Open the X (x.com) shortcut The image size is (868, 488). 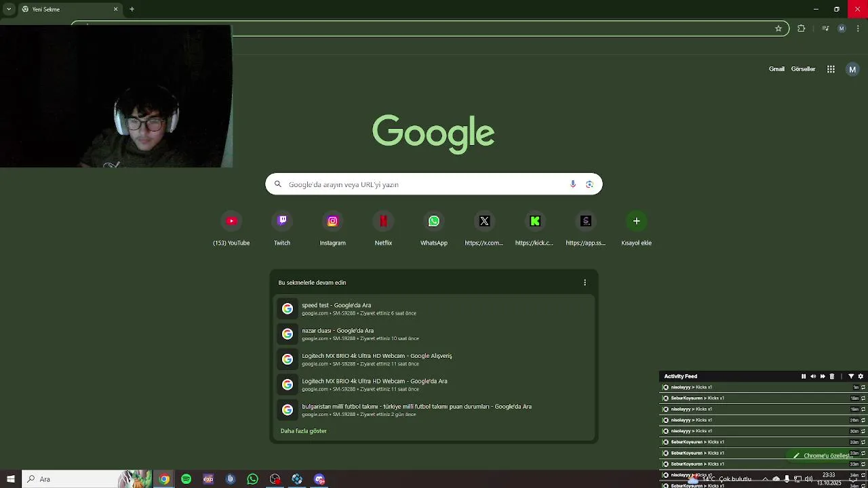coord(484,229)
